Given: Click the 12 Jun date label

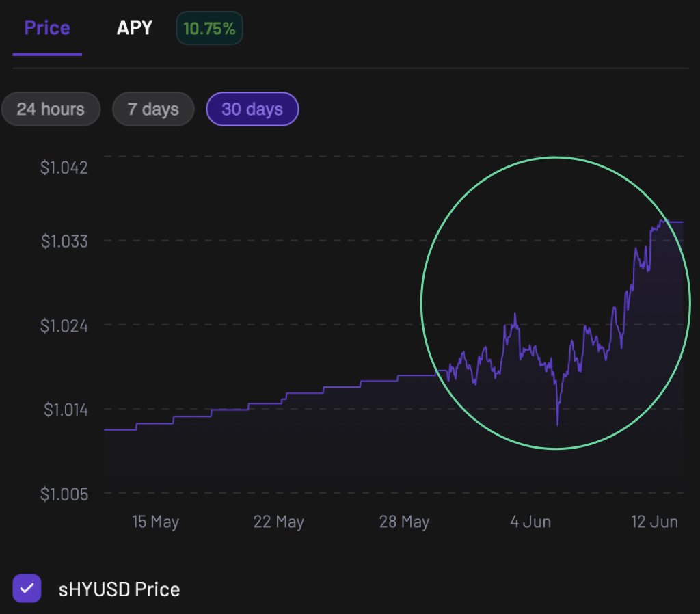Looking at the screenshot, I should [654, 522].
